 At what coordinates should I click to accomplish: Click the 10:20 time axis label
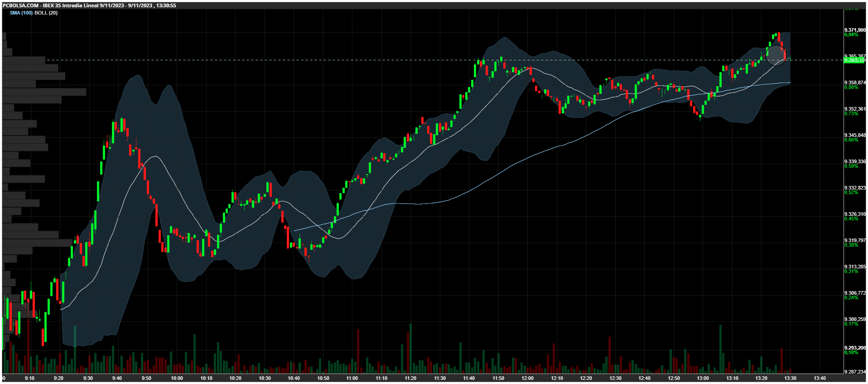pos(235,378)
